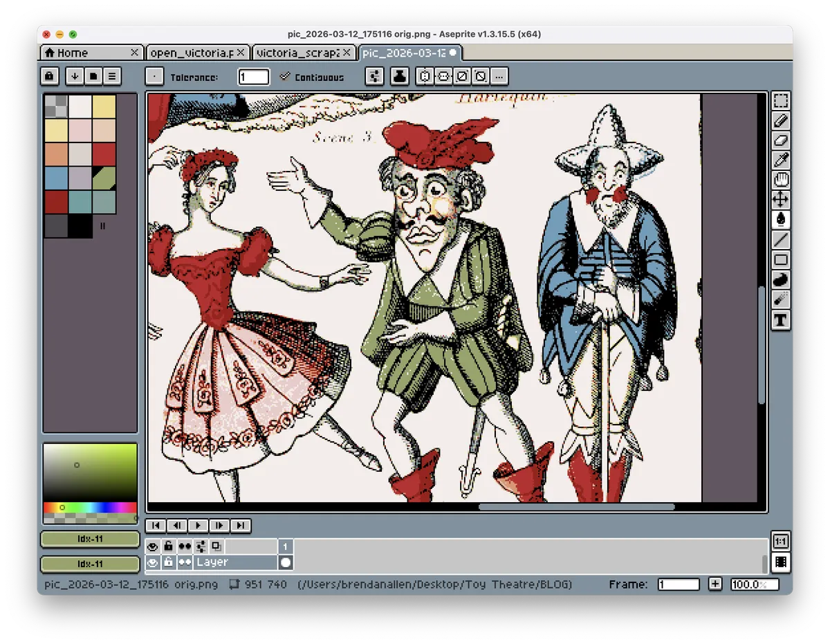Choose the Eyedropper tool

(x=781, y=160)
